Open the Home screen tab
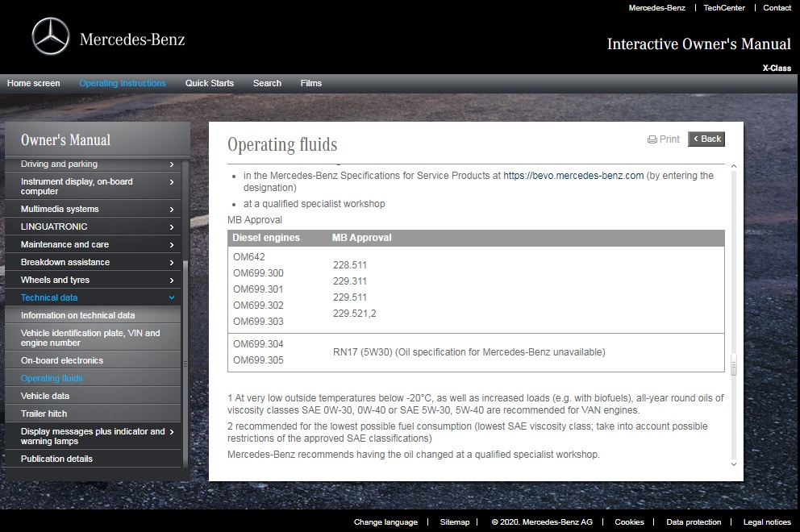This screenshot has width=800, height=532. tap(33, 83)
